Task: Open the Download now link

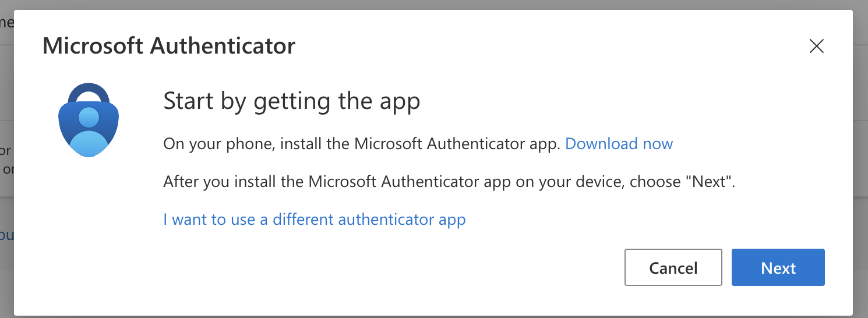Action: pos(619,144)
